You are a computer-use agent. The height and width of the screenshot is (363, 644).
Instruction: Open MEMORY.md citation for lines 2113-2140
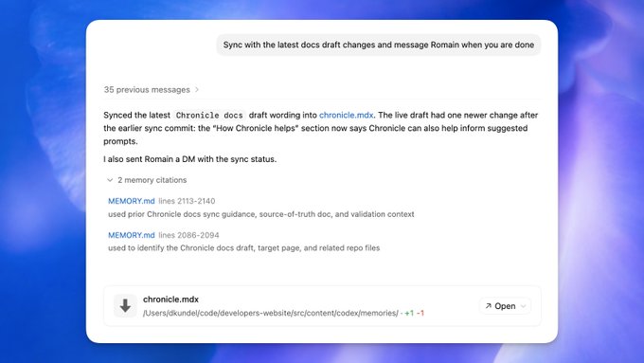point(132,201)
